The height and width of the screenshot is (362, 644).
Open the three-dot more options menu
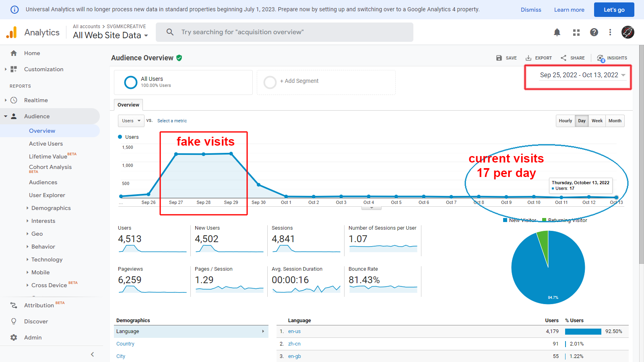click(x=610, y=32)
